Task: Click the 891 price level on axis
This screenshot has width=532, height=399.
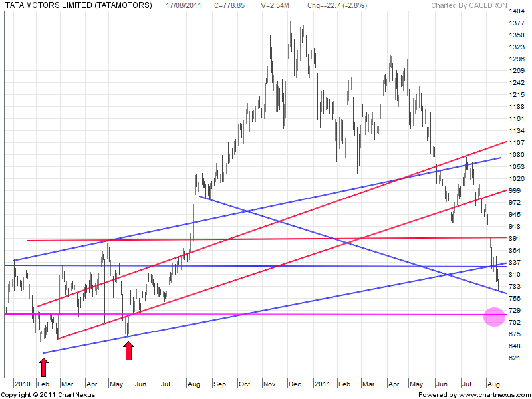Action: point(514,238)
